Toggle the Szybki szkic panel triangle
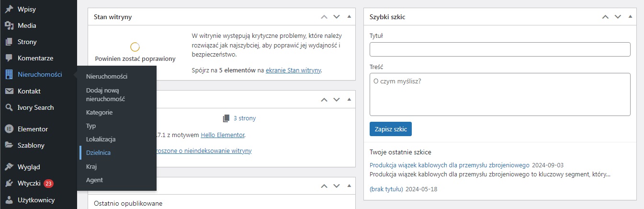The height and width of the screenshot is (209, 644). [x=630, y=17]
